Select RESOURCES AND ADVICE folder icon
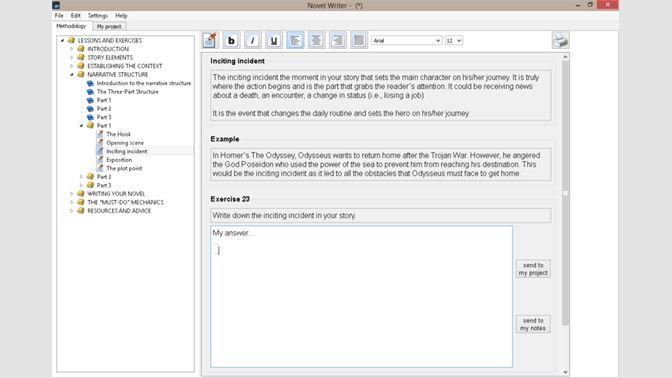Screen dimensions: 672x378 point(81,211)
